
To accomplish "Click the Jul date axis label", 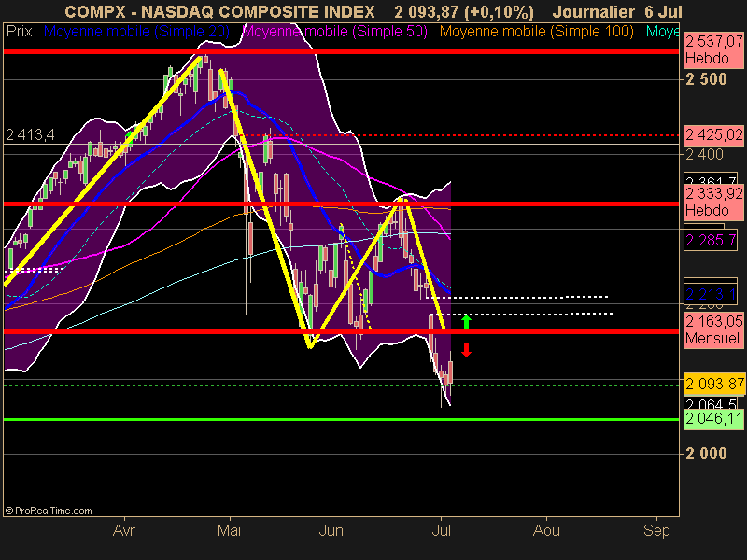I will pyautogui.click(x=441, y=530).
